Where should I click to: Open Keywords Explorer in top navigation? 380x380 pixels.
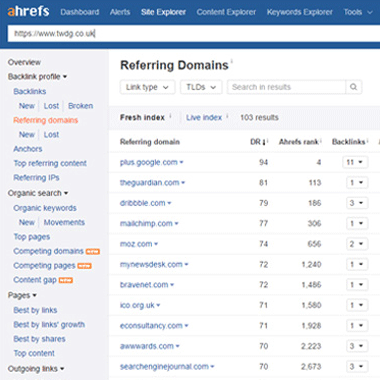point(300,12)
